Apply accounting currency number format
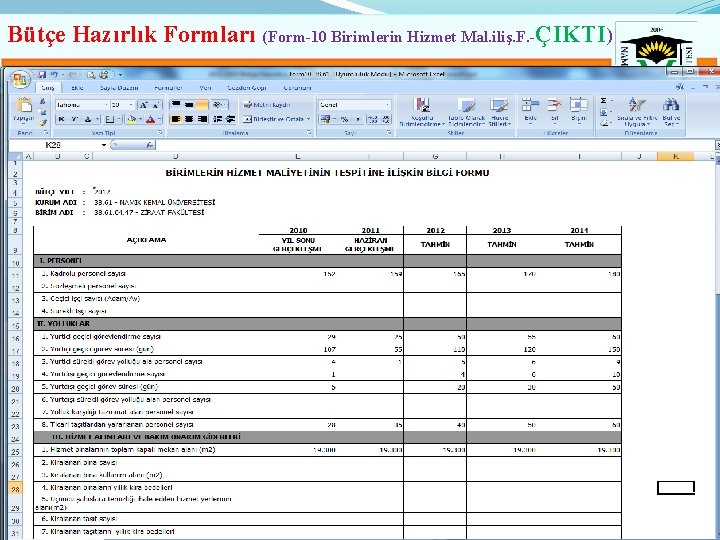Image resolution: width=720 pixels, height=540 pixels. pyautogui.click(x=326, y=119)
